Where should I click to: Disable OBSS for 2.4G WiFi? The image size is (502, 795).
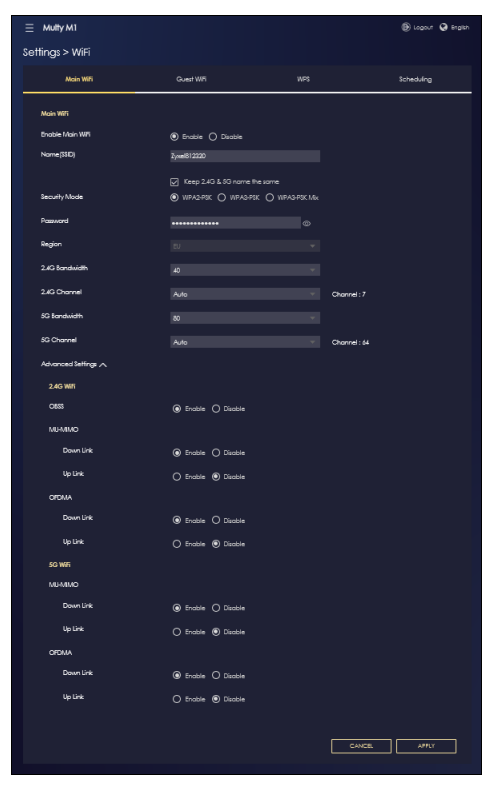[x=216, y=409]
